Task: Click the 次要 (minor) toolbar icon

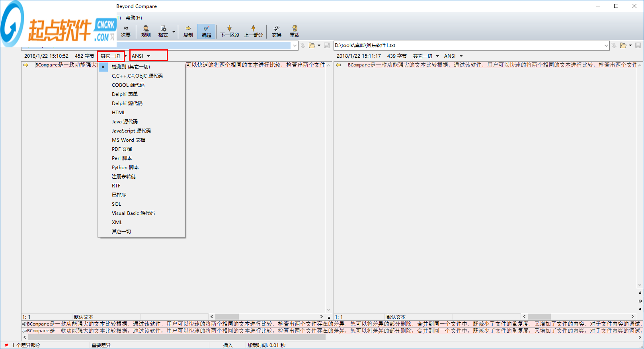Action: [x=126, y=31]
